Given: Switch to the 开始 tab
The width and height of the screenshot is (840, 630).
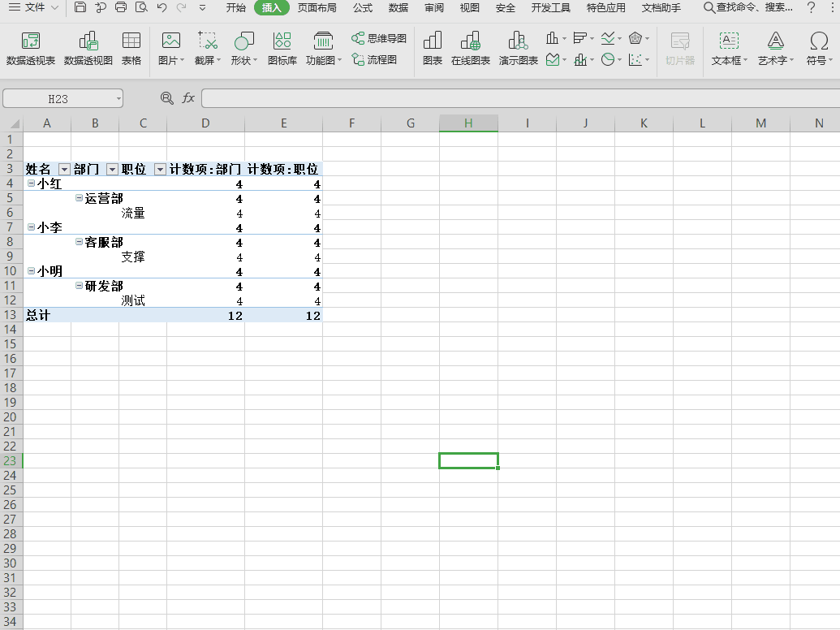Looking at the screenshot, I should (x=235, y=8).
